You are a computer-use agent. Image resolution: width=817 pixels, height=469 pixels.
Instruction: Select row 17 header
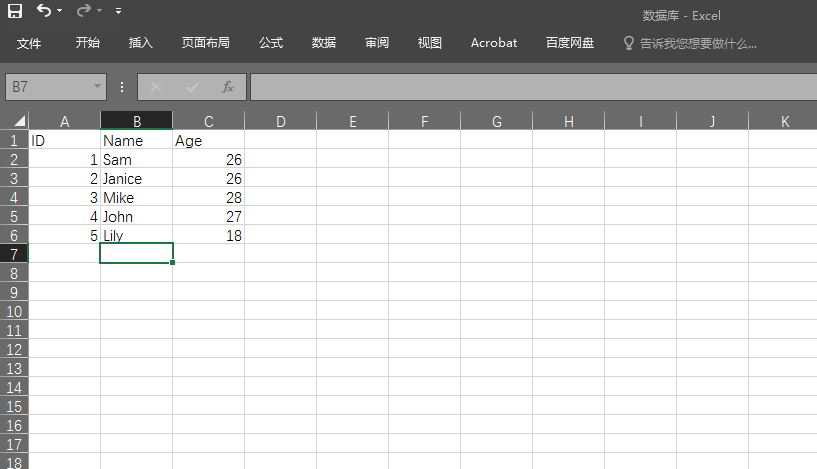(x=14, y=444)
